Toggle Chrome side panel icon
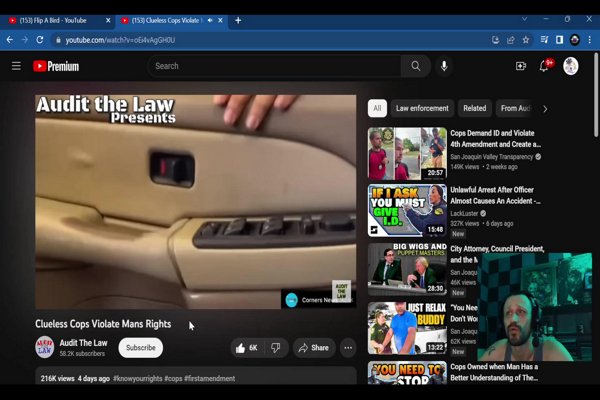Viewport: 600px width, 400px height. click(559, 40)
